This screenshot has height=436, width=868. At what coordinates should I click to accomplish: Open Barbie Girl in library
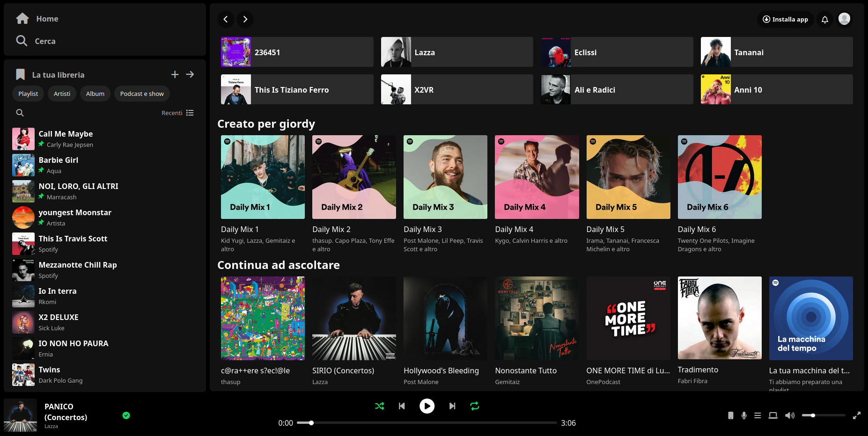click(105, 165)
